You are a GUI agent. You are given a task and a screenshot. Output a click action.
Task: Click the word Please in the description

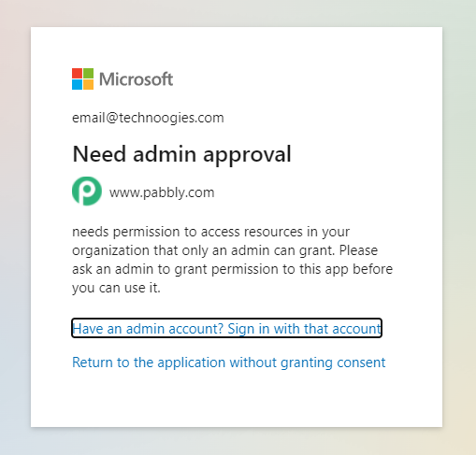[358, 250]
